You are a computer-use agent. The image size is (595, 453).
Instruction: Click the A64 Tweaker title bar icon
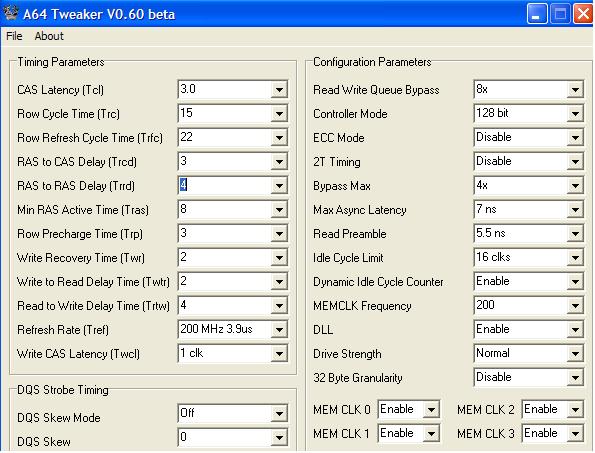click(x=10, y=13)
